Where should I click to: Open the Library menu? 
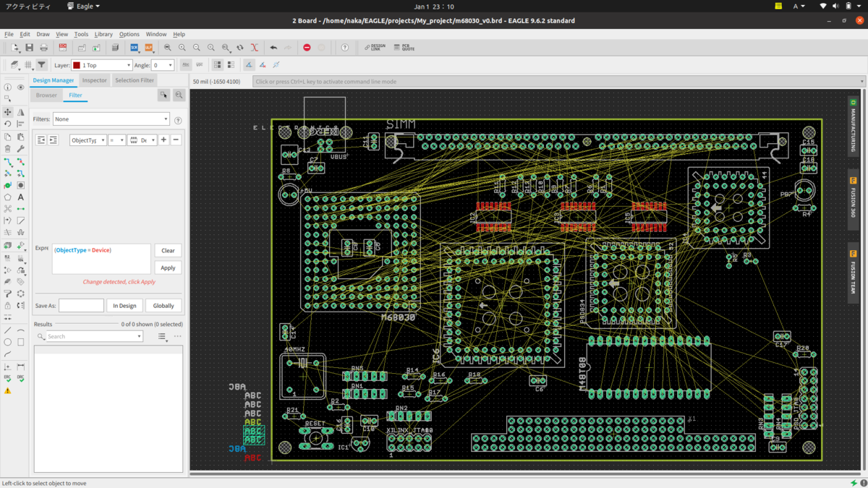click(103, 34)
